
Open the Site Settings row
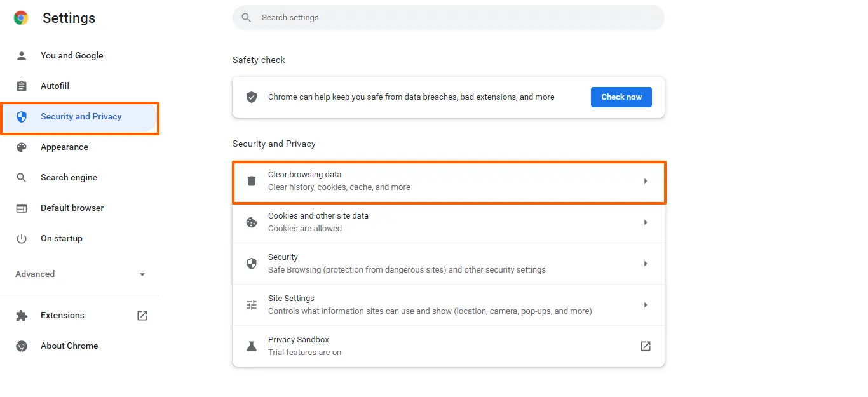point(449,305)
